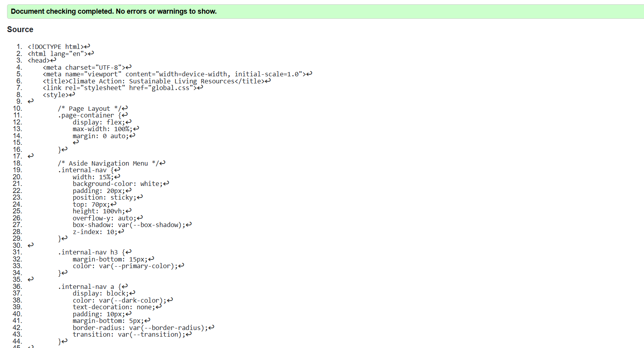Image resolution: width=644 pixels, height=348 pixels.
Task: Click the display: flex declaration
Action: click(102, 122)
